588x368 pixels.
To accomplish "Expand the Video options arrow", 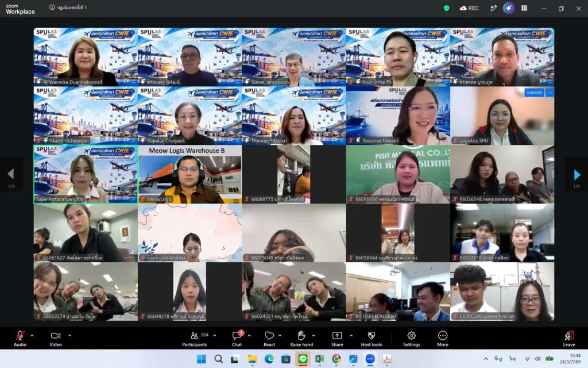I will (69, 335).
